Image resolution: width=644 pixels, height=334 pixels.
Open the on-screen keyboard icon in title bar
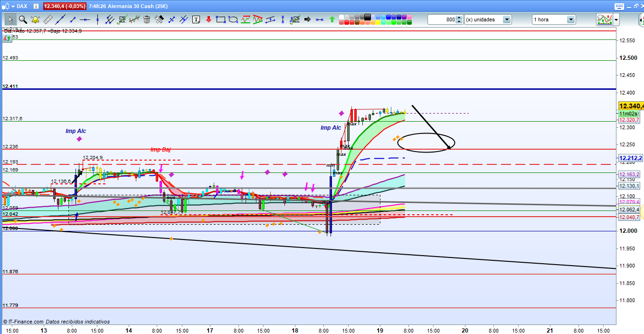[618, 6]
